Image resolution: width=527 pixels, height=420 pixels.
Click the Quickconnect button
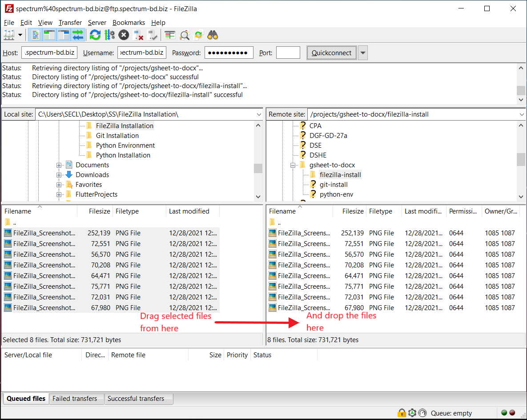(x=331, y=53)
